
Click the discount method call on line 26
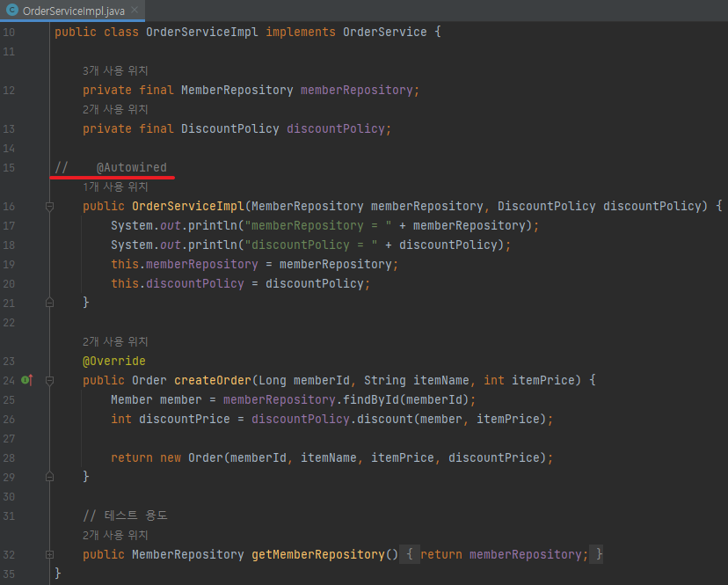tap(384, 419)
